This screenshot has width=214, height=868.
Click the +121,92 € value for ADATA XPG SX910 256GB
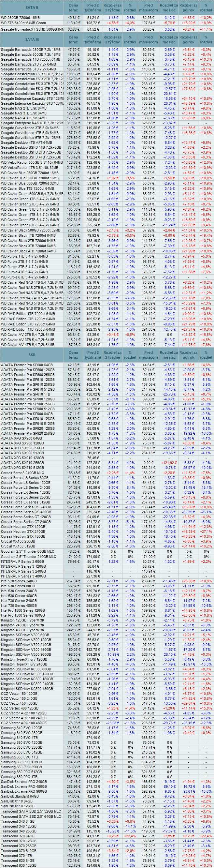click(x=169, y=463)
